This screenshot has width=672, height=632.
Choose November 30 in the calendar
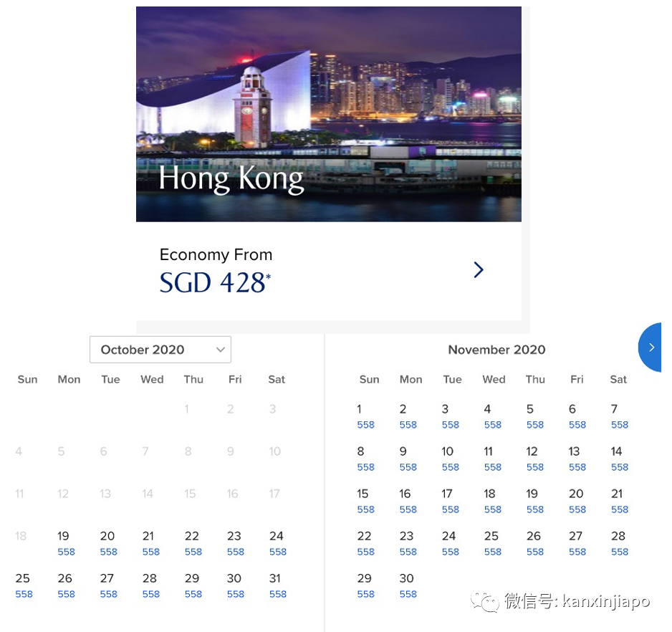point(407,585)
